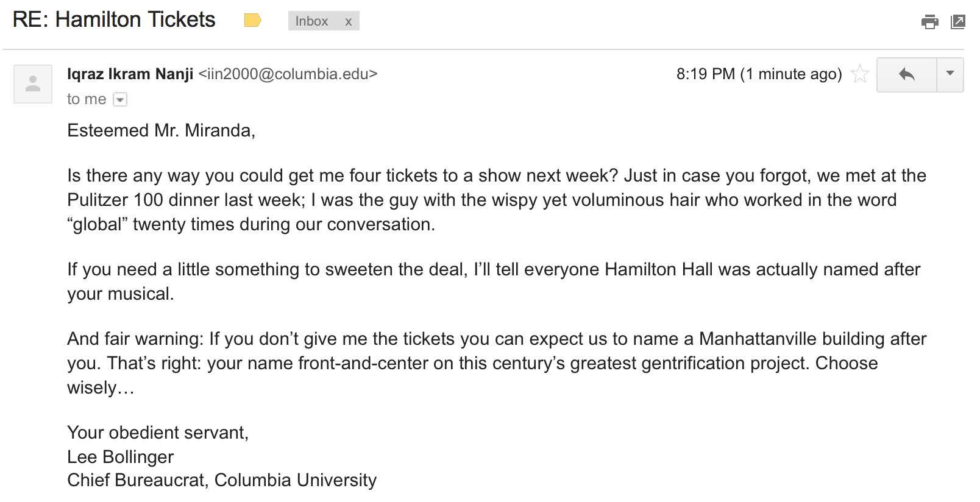Screen dimensions: 980x502
Task: Star the message from Iqraz Ikram Nanji
Action: point(859,74)
